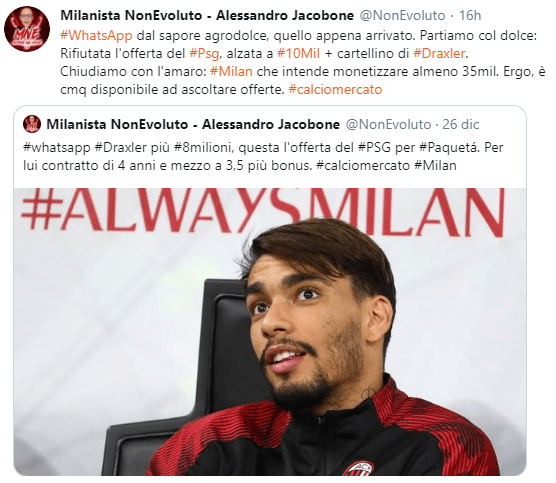The width and height of the screenshot is (556, 483).
Task: Open the #Draxler hashtag in main tweet
Action: pyautogui.click(x=439, y=54)
